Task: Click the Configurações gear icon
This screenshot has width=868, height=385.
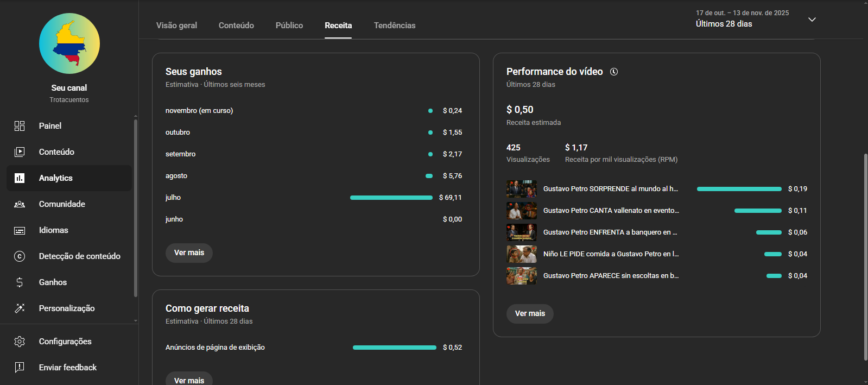Action: [x=20, y=342]
